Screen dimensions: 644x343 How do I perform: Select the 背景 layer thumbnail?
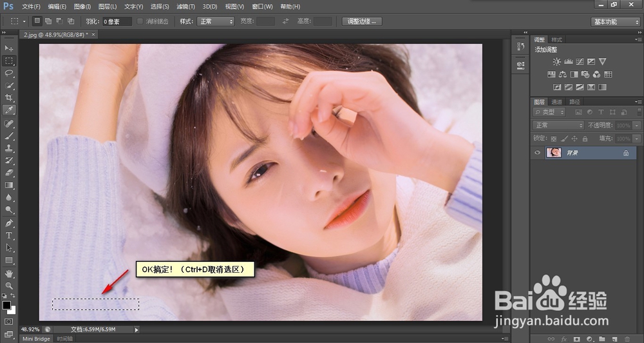click(554, 153)
